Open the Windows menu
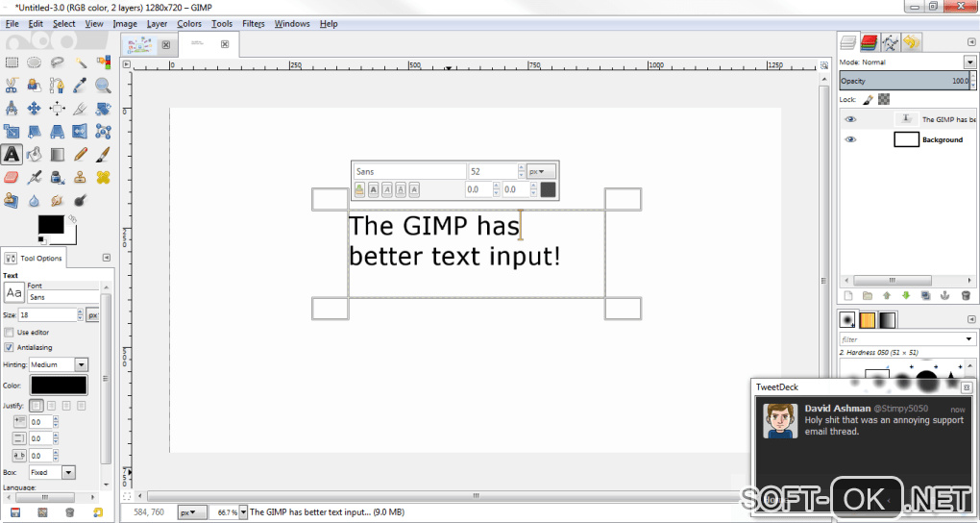This screenshot has height=523, width=980. [x=292, y=24]
